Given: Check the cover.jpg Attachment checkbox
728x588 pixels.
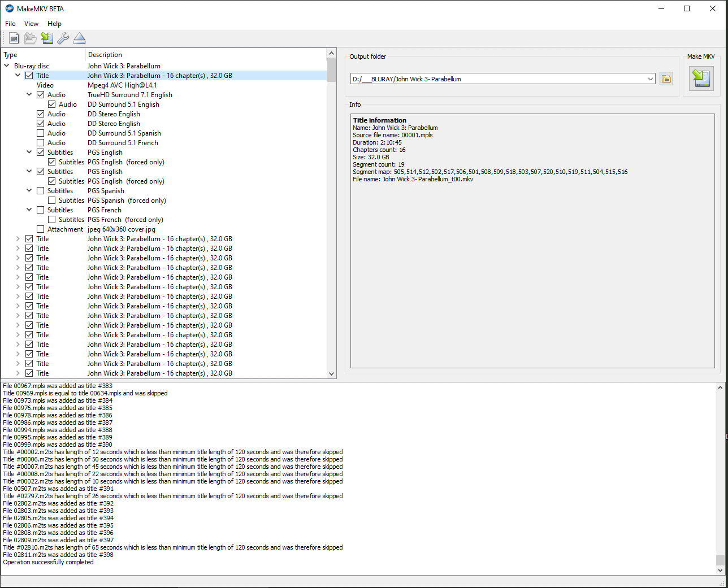Looking at the screenshot, I should 41,229.
